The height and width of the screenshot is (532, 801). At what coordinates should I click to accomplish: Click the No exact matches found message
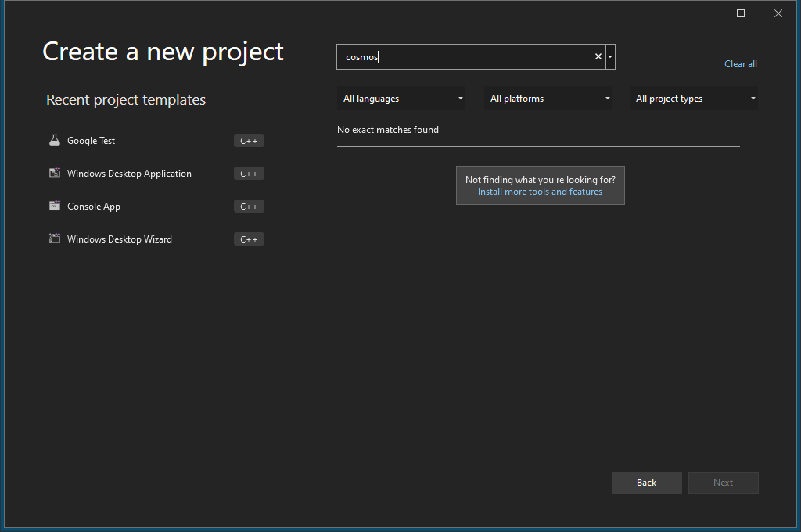(388, 129)
